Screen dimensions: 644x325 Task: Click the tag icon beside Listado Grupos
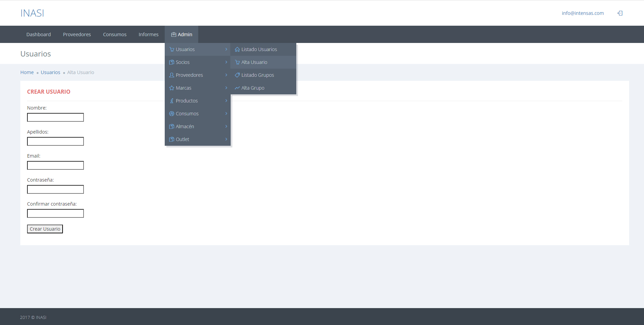(237, 75)
